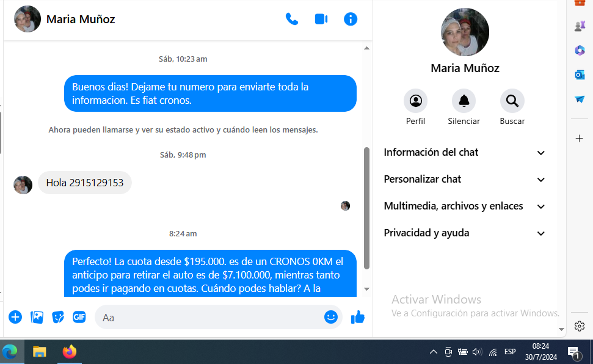The height and width of the screenshot is (364, 593).
Task: Attach a photo with the image icon
Action: [37, 317]
